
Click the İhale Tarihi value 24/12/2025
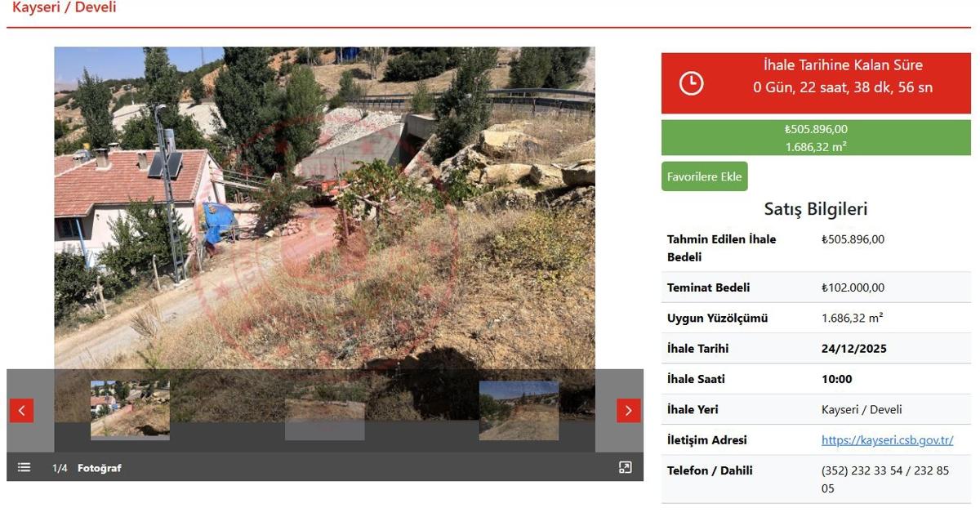pos(853,349)
